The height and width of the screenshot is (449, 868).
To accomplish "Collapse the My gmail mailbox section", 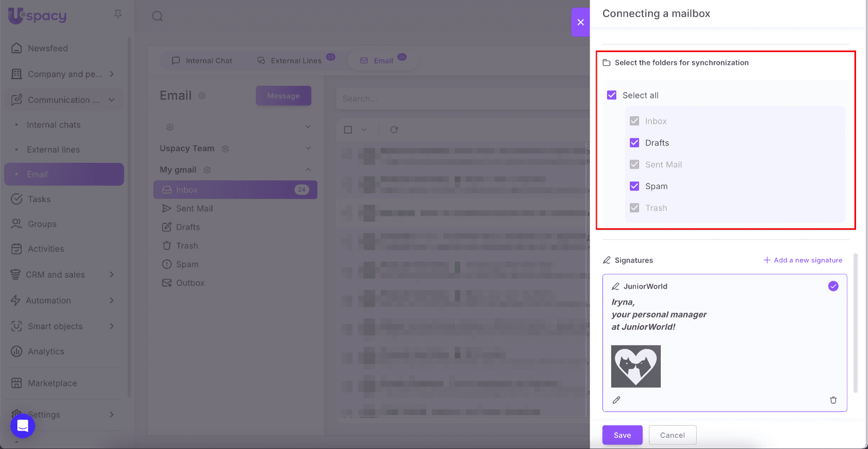I will point(308,170).
